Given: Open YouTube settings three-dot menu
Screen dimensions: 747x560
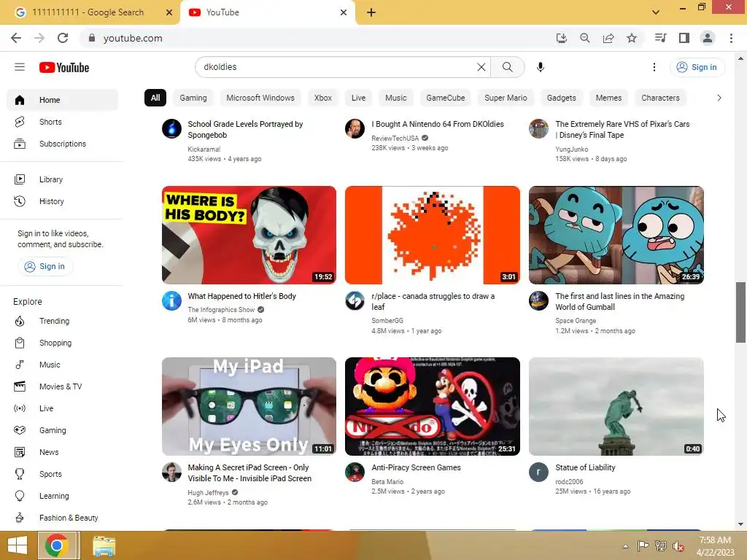Looking at the screenshot, I should [654, 67].
